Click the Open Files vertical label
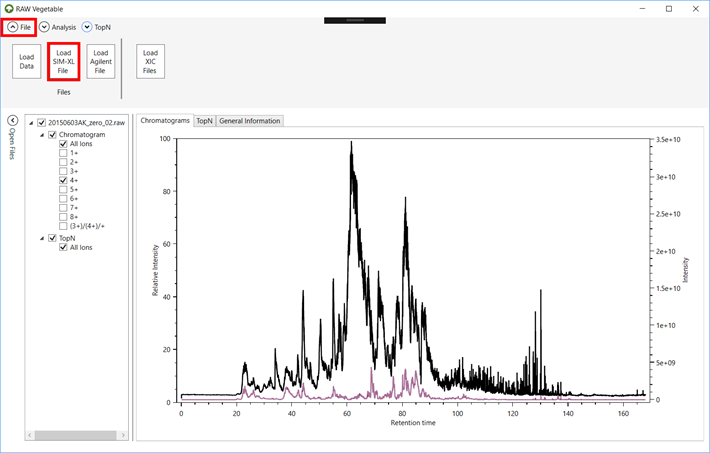 pos(12,144)
